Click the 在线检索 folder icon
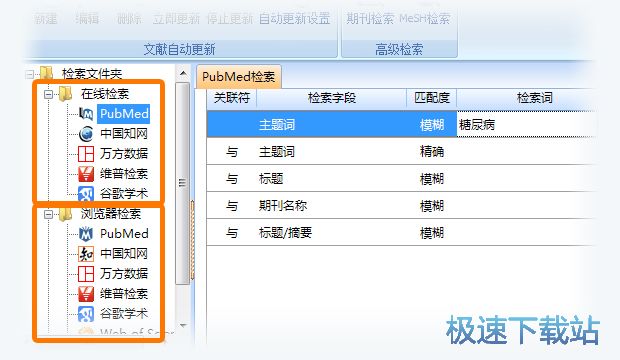Viewport: 620px width, 360px height. tap(65, 94)
